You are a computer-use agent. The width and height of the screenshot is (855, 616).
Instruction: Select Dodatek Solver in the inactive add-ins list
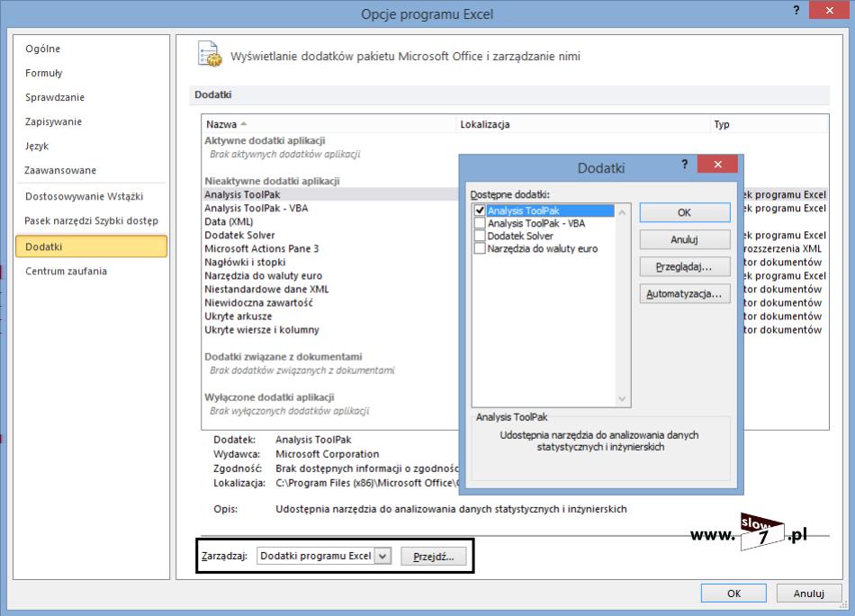click(330, 236)
